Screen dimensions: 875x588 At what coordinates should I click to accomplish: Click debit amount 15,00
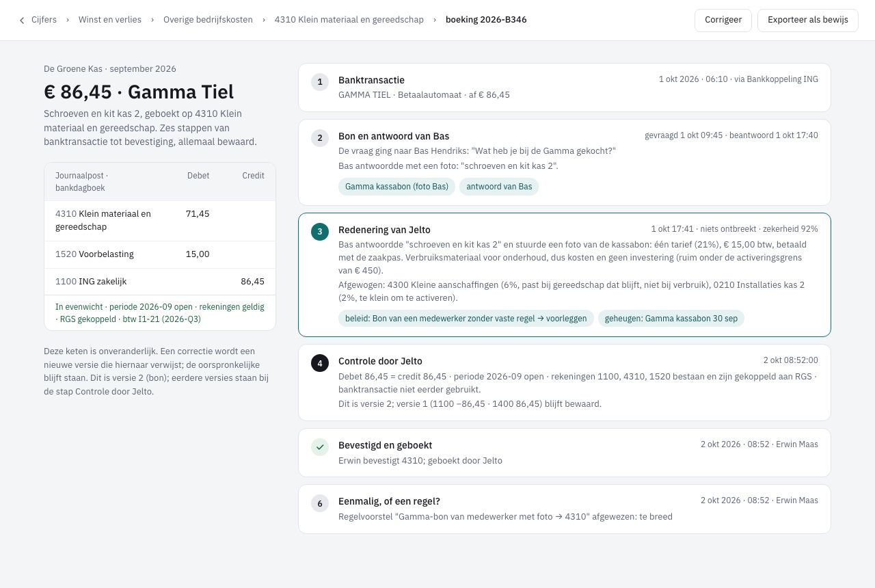coord(198,254)
